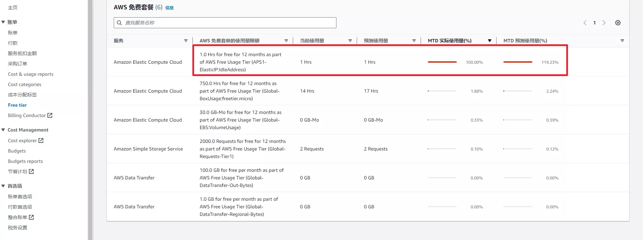
Task: Click the Cost explorer external link icon
Action: click(x=41, y=140)
